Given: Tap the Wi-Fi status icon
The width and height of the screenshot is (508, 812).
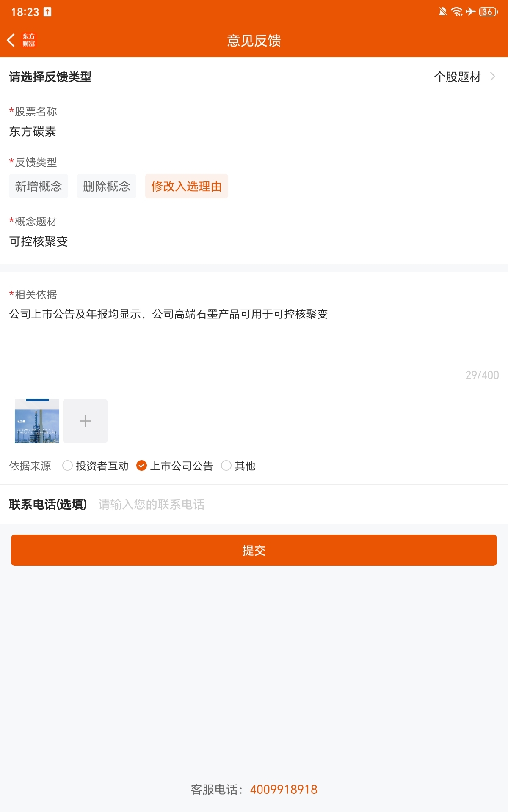Looking at the screenshot, I should coord(457,12).
